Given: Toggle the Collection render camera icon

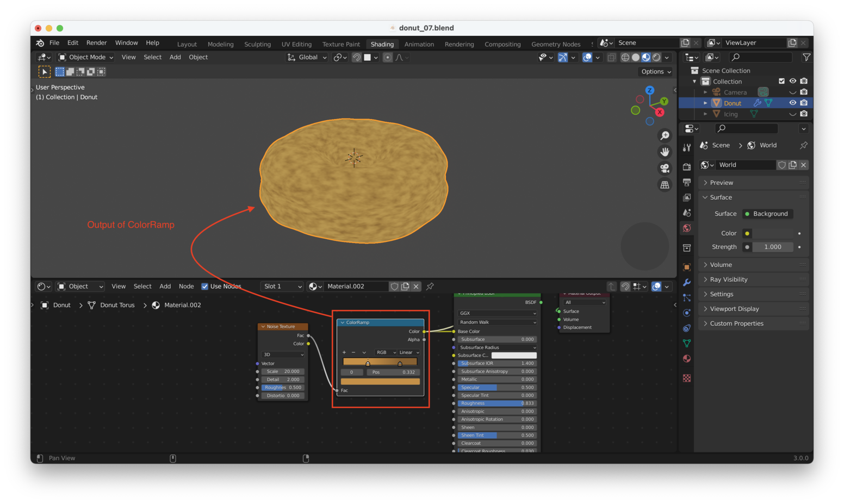Looking at the screenshot, I should (804, 81).
